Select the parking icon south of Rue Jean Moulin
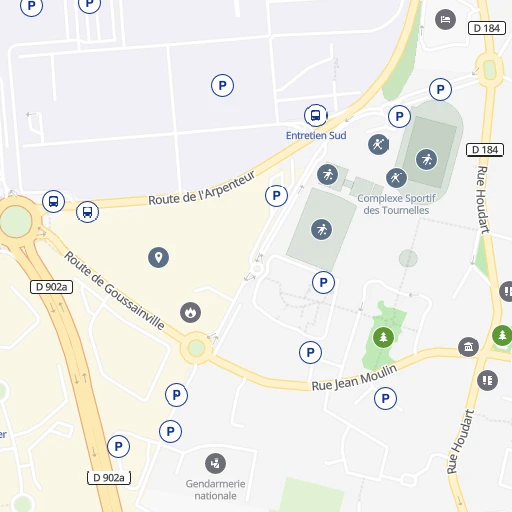Screen dimensions: 512x512 (385, 398)
